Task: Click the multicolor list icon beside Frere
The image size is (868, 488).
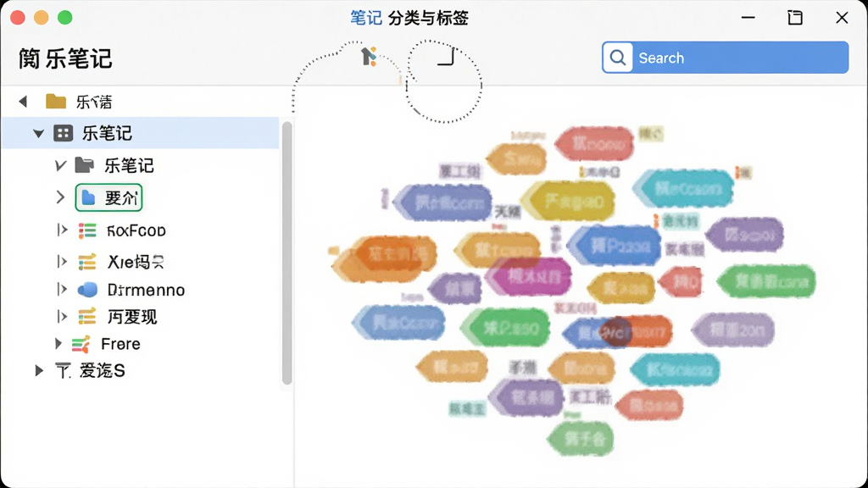Action: 81,344
